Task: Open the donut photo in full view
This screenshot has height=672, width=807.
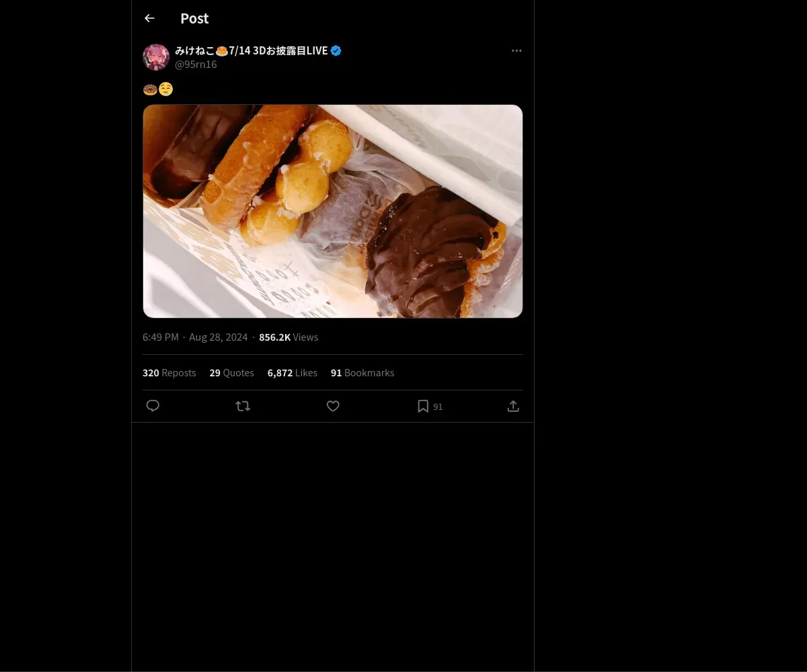Action: (x=333, y=211)
